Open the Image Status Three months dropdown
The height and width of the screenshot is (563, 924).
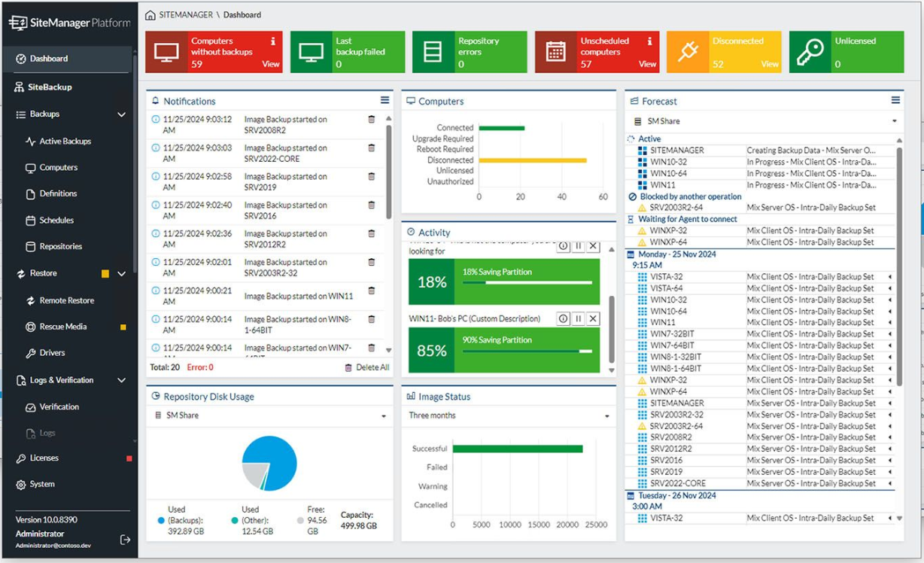click(x=509, y=415)
